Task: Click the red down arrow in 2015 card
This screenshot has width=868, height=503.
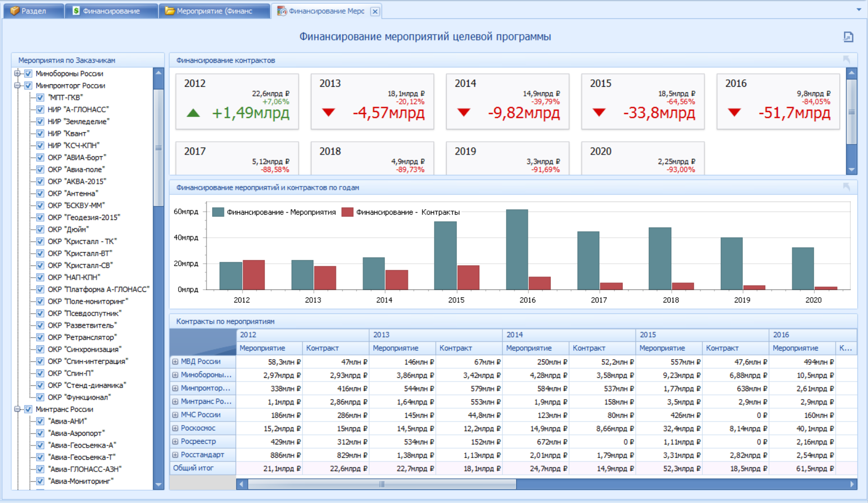Action: [x=599, y=112]
